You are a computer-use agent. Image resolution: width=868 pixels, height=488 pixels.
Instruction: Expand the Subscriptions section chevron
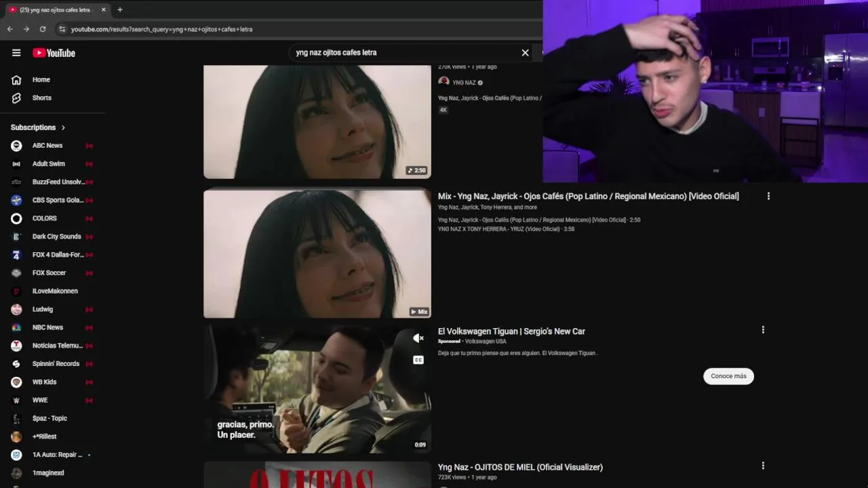click(x=63, y=127)
